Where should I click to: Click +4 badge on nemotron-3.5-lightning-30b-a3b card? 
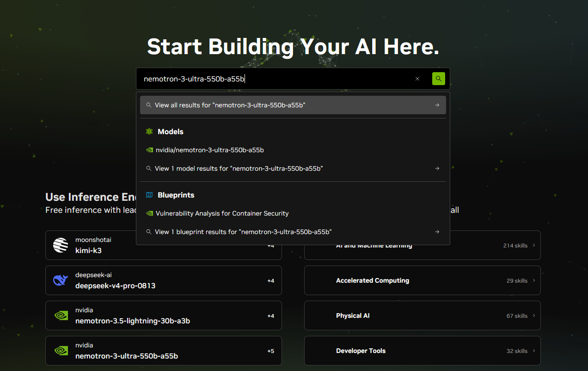271,316
